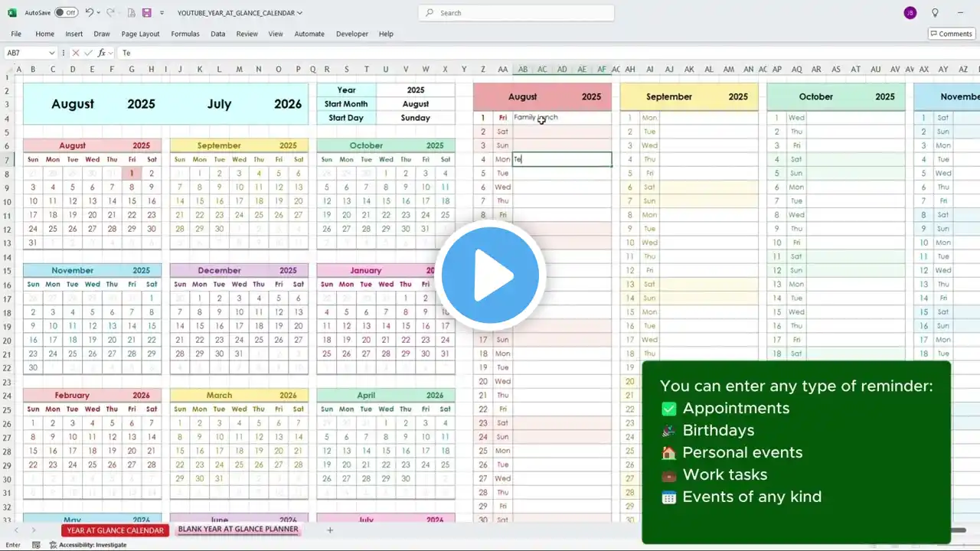Click the next sheet navigation arrow
Screen dimensions: 980x551
33,530
